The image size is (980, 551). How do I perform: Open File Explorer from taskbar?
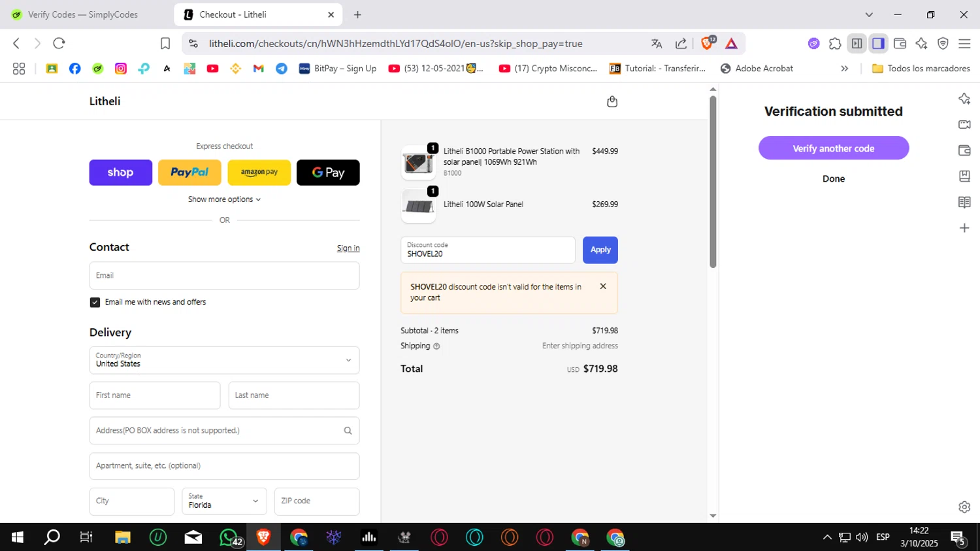(x=123, y=537)
